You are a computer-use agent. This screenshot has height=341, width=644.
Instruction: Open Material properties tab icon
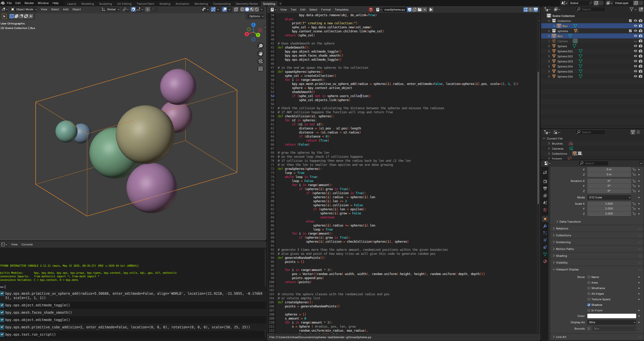[x=545, y=261]
